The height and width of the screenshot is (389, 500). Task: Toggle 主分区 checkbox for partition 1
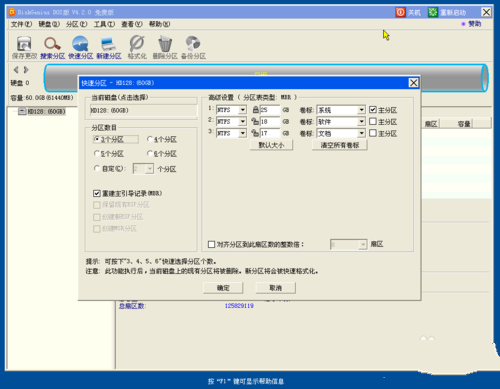(373, 110)
